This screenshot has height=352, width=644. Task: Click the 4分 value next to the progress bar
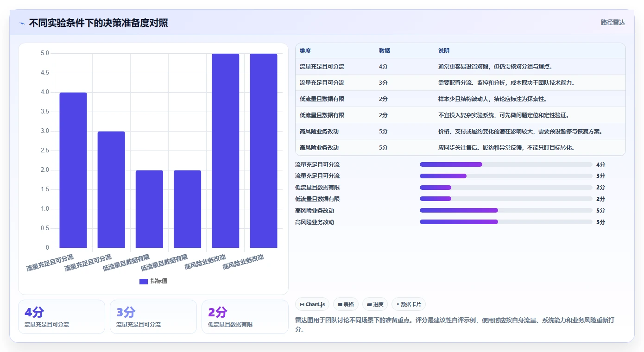(601, 164)
